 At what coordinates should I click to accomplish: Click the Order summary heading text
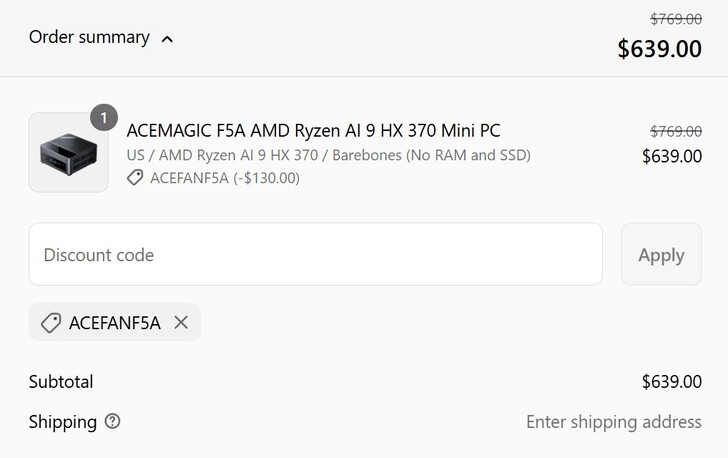[x=89, y=38]
